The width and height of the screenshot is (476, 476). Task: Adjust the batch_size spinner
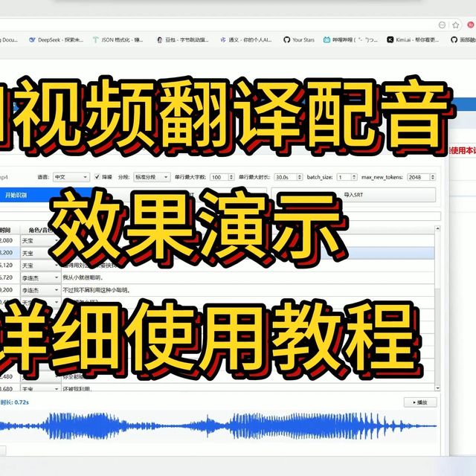347,177
